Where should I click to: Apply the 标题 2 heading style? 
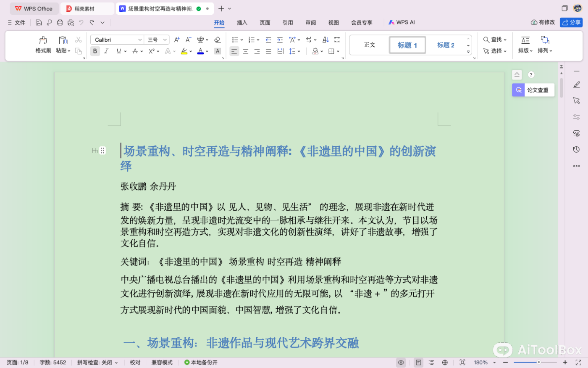445,45
